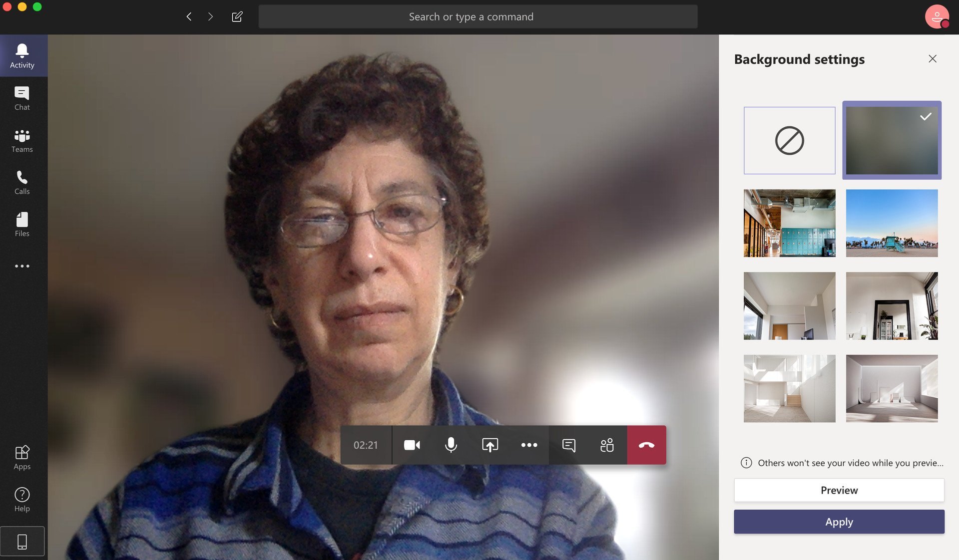
Task: Click the share screen icon
Action: tap(490, 445)
